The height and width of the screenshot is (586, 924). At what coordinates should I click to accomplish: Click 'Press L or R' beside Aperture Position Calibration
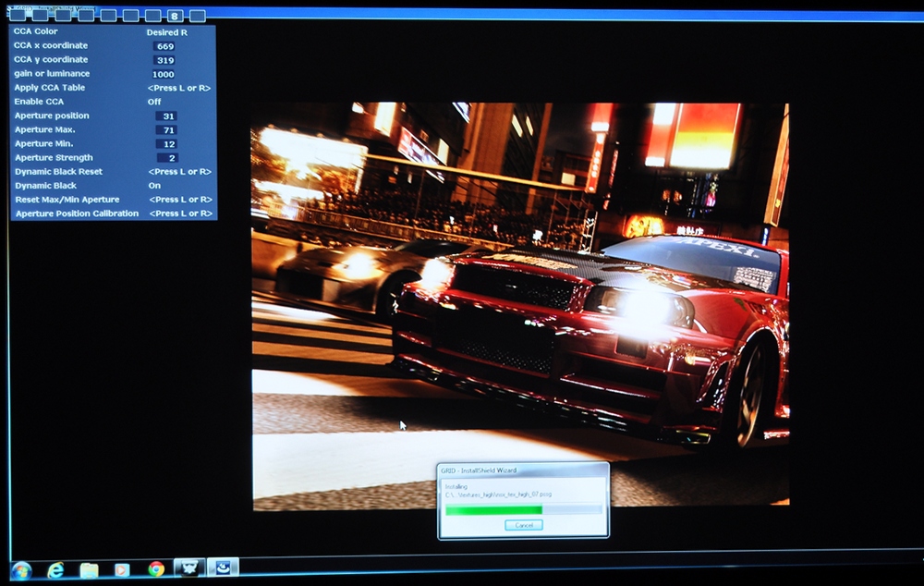[x=181, y=214]
